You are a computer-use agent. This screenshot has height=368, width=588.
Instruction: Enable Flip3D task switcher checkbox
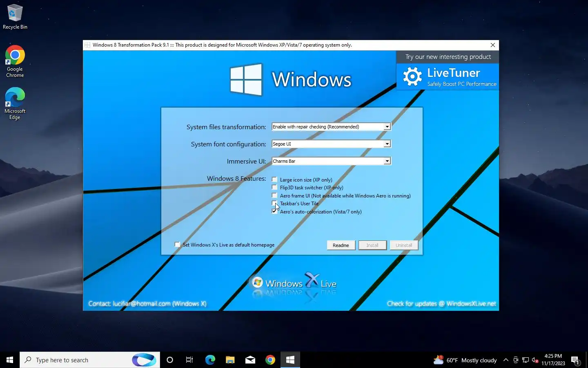[x=274, y=187]
